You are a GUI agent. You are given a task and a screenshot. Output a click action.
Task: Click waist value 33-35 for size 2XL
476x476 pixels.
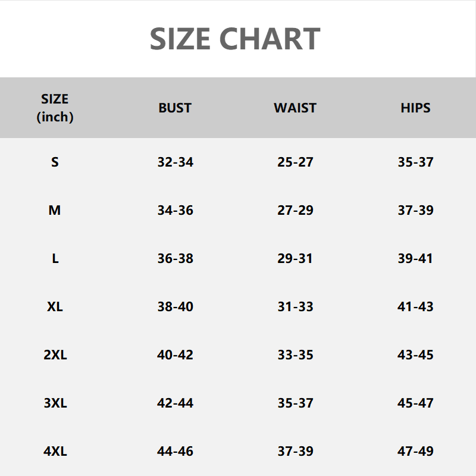(x=295, y=355)
